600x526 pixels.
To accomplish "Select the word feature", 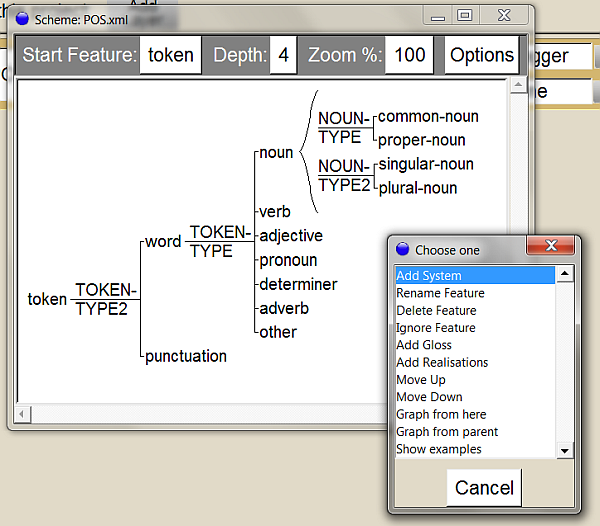I will (x=163, y=241).
